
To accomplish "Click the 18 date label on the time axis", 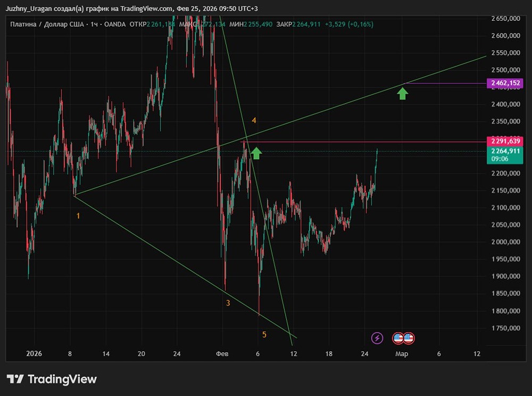I will [x=329, y=353].
